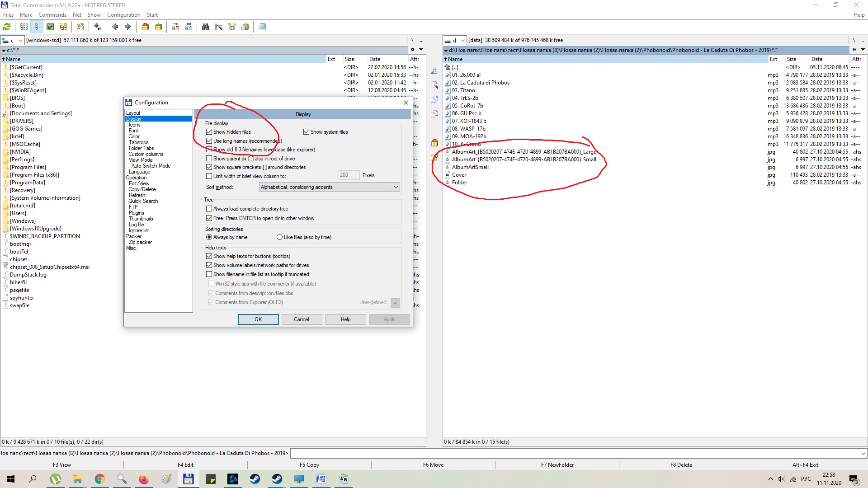The height and width of the screenshot is (488, 868).
Task: Go back with the left arrow icon
Action: 115,27
